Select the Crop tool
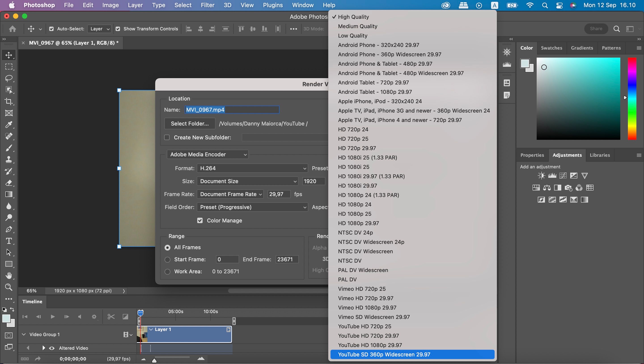644x364 pixels. [x=9, y=101]
